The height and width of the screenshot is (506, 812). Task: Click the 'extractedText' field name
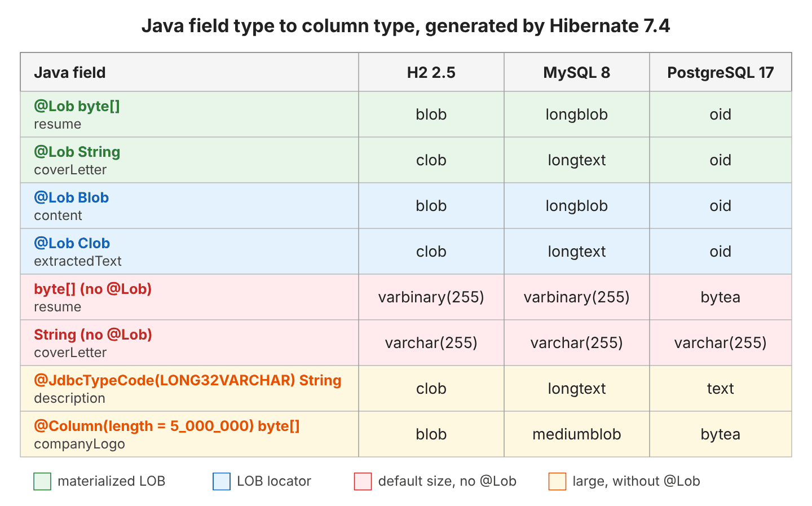(78, 261)
